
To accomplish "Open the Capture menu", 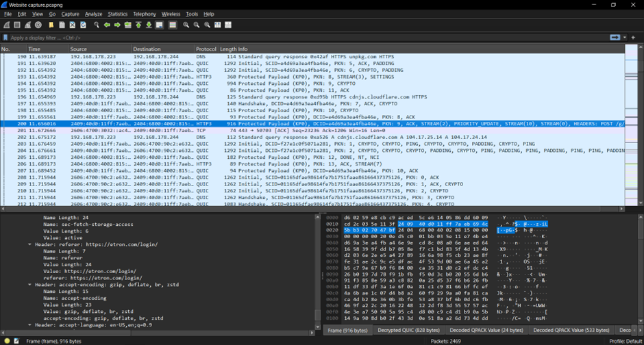I will click(x=71, y=14).
